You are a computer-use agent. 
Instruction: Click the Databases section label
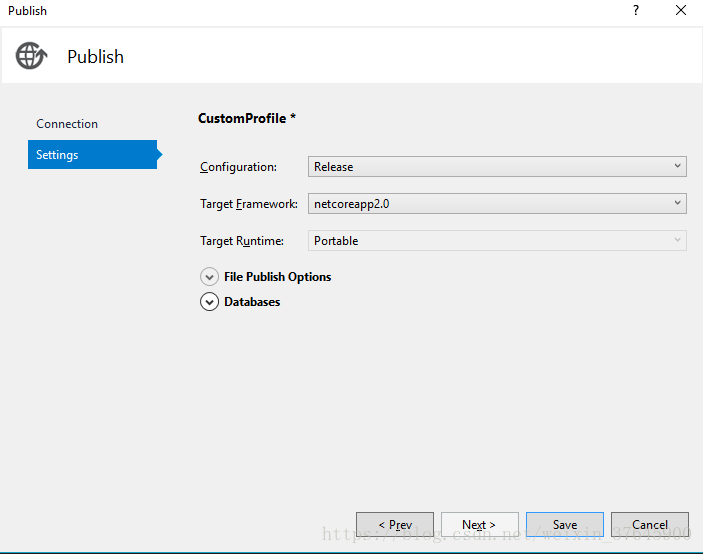pos(252,302)
